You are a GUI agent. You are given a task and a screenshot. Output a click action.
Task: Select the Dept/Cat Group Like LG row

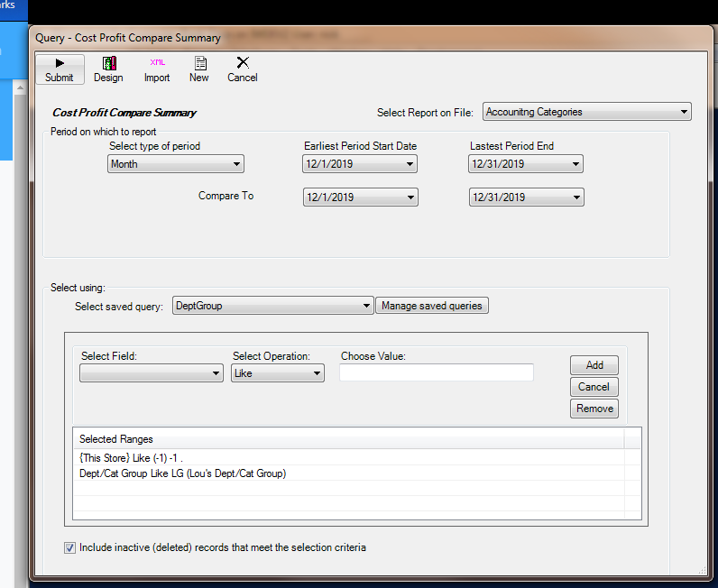[348, 473]
